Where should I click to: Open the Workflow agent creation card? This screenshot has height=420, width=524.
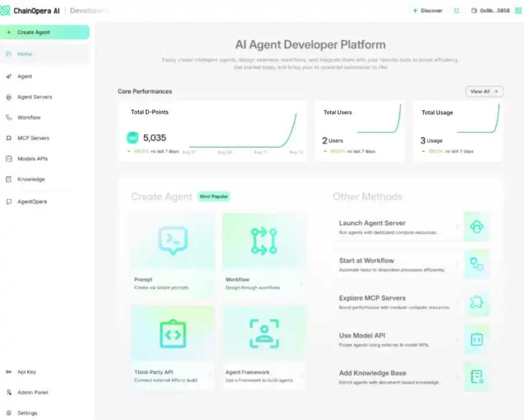pyautogui.click(x=264, y=253)
